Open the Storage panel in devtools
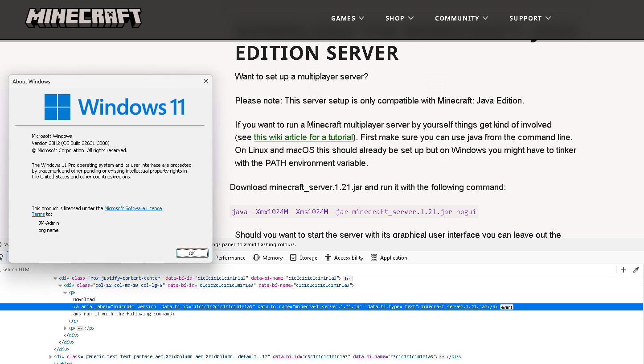 pyautogui.click(x=304, y=258)
